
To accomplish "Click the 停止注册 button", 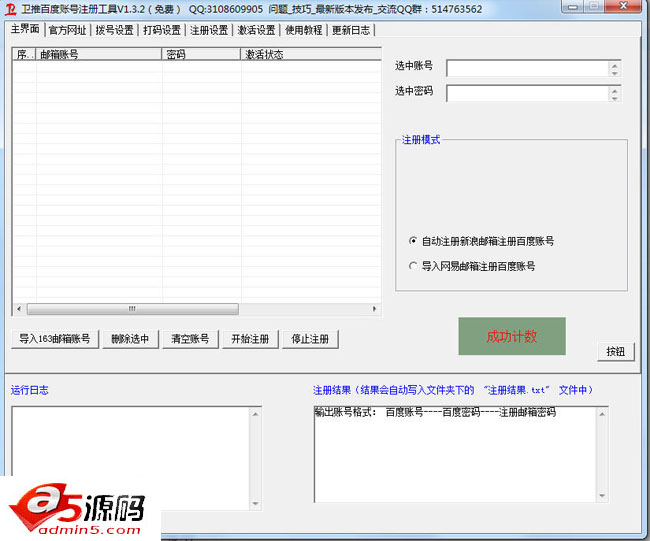I will pos(310,339).
